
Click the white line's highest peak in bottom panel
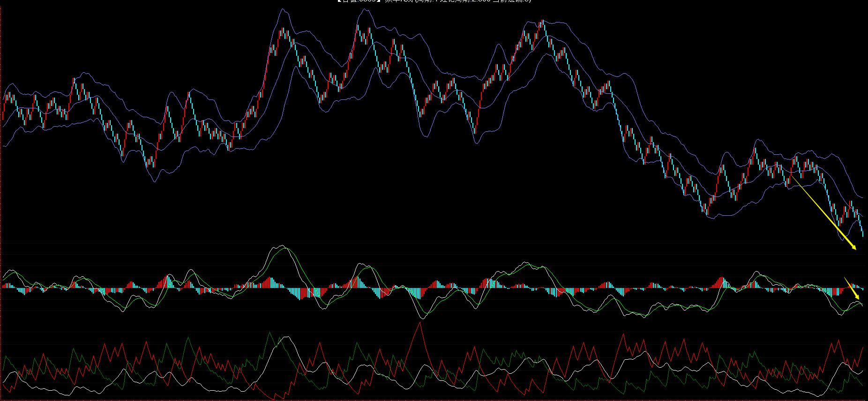click(287, 337)
